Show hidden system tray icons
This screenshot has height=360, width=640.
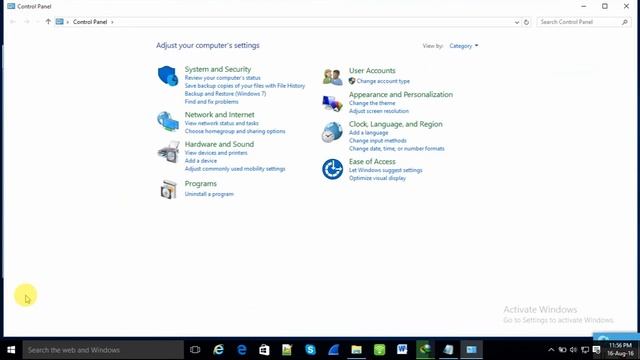[551, 350]
